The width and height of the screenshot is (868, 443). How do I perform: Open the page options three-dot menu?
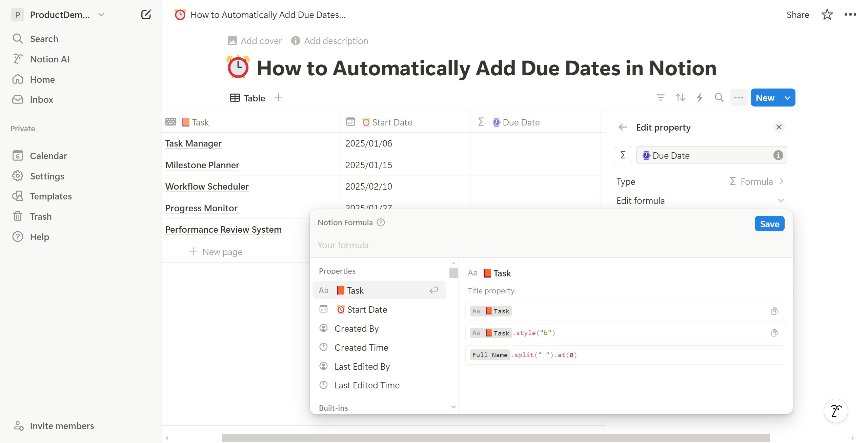(x=850, y=15)
